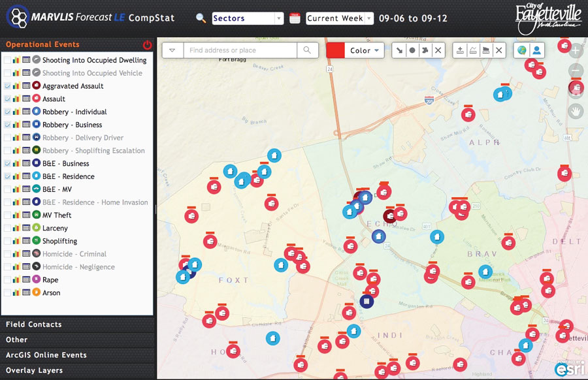Viewport: 588px width, 380px height.
Task: Activate the pan hand tool on map
Action: (x=576, y=111)
